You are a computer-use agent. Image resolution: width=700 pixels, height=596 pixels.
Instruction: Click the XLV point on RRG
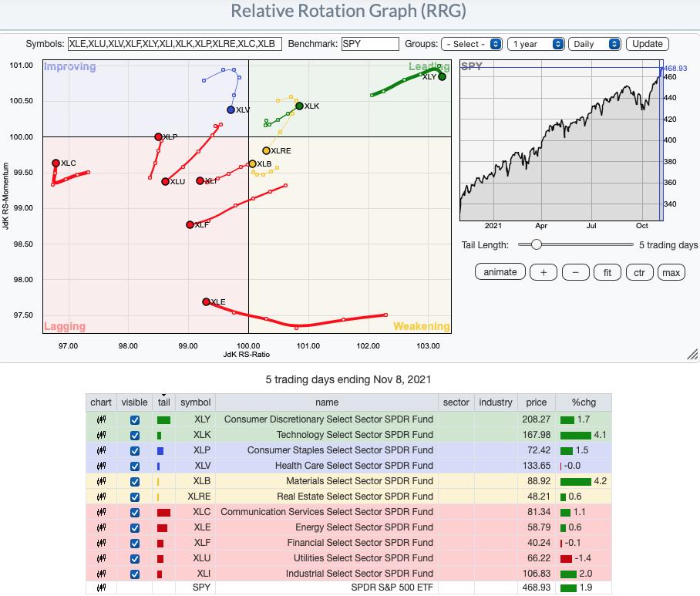[x=231, y=109]
